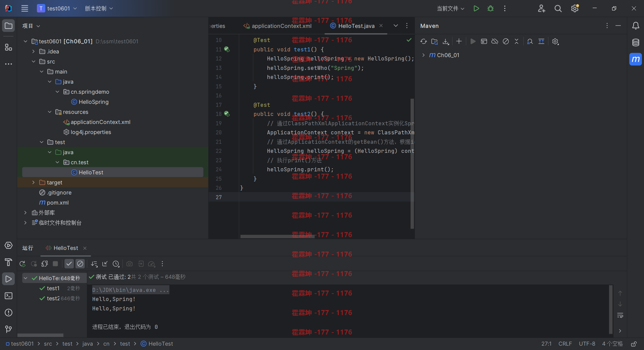Click the run gutter icon beside test2
The width and height of the screenshot is (644, 350).
tap(227, 114)
